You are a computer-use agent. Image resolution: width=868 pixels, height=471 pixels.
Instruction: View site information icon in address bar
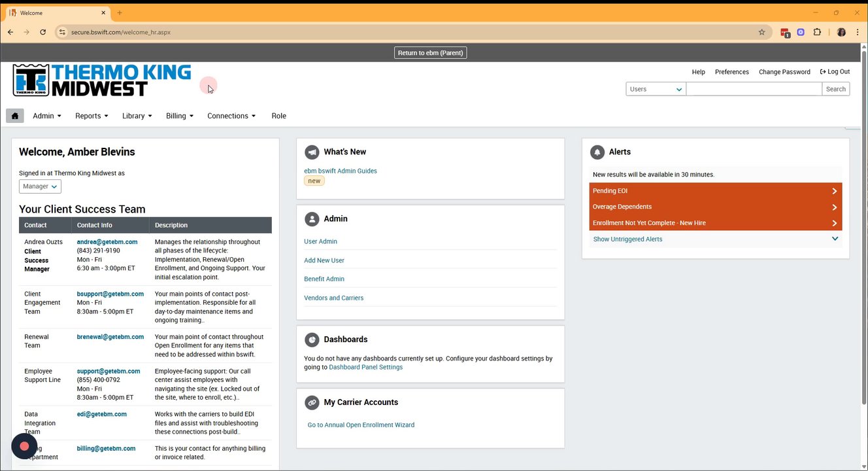pos(61,32)
